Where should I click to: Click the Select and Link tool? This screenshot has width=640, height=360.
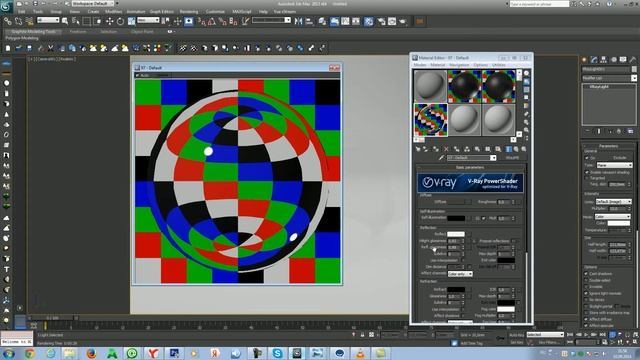coord(8,21)
